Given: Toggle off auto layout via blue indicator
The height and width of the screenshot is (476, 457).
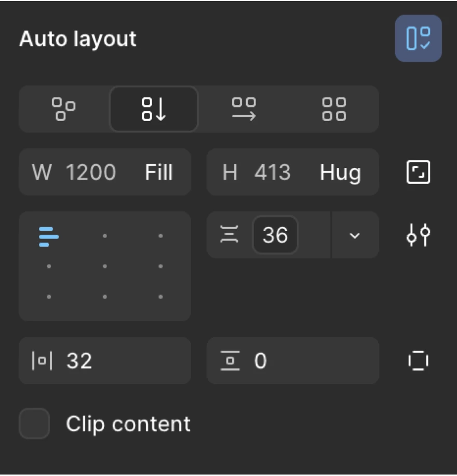Looking at the screenshot, I should point(418,39).
